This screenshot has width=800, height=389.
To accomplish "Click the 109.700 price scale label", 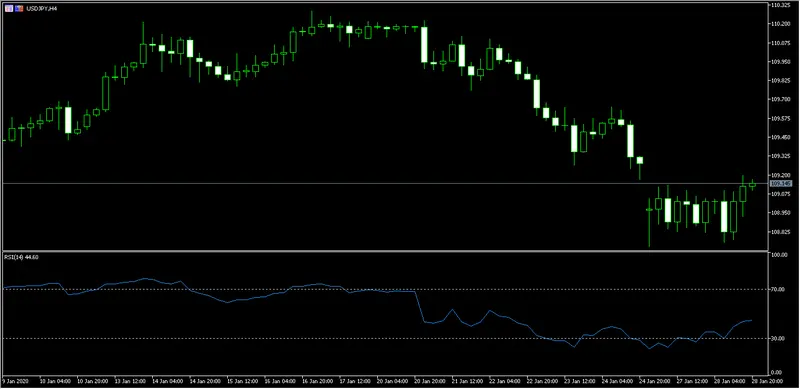I will click(x=779, y=100).
